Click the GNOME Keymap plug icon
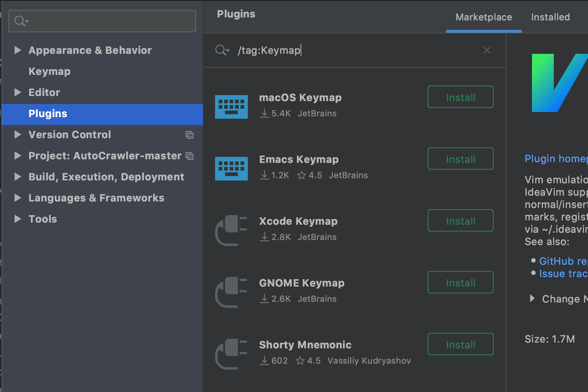This screenshot has height=392, width=588. [x=231, y=292]
